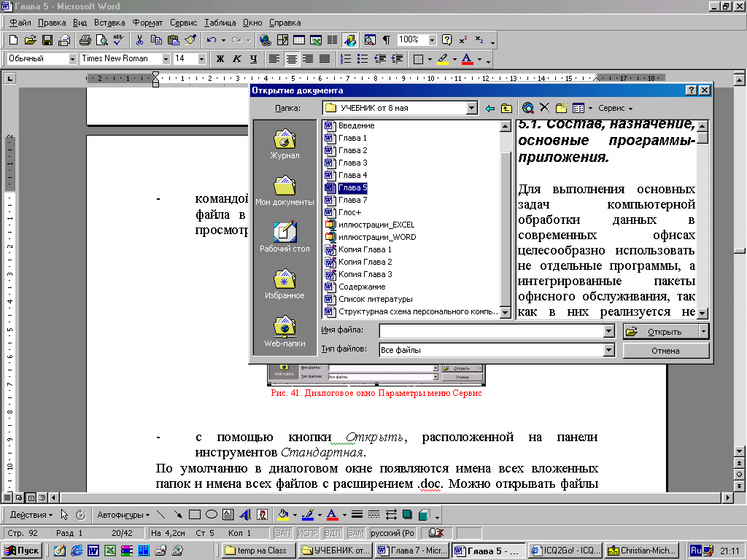Open Тип файлов dropdown

609,350
